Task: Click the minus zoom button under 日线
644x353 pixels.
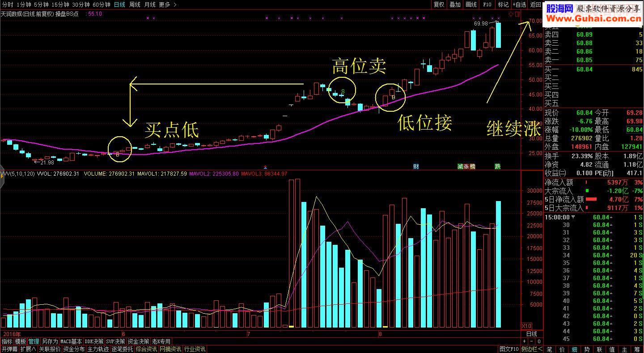Action: (x=532, y=341)
